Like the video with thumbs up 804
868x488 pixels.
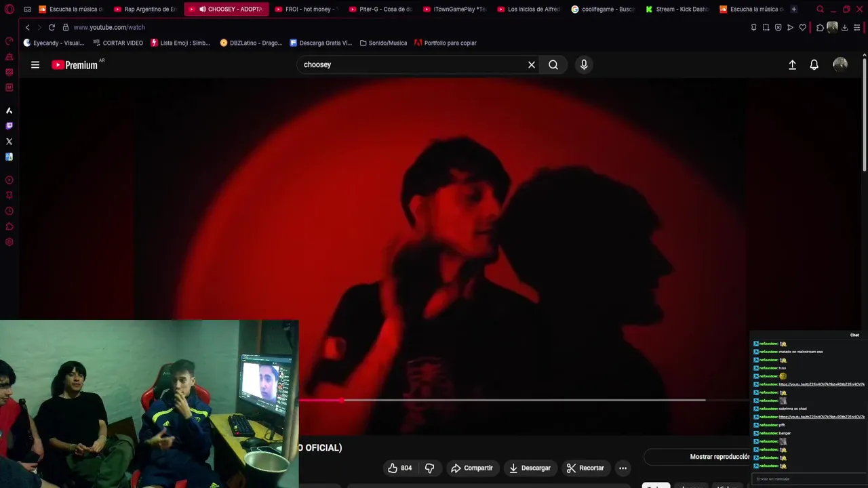point(400,468)
